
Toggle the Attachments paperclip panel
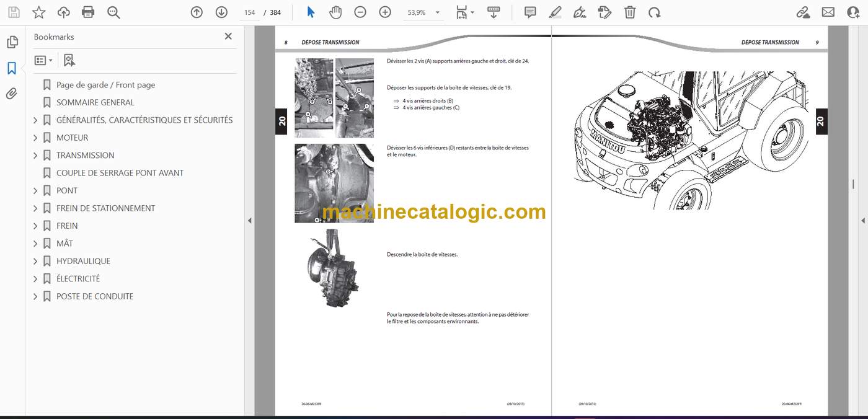tap(12, 94)
